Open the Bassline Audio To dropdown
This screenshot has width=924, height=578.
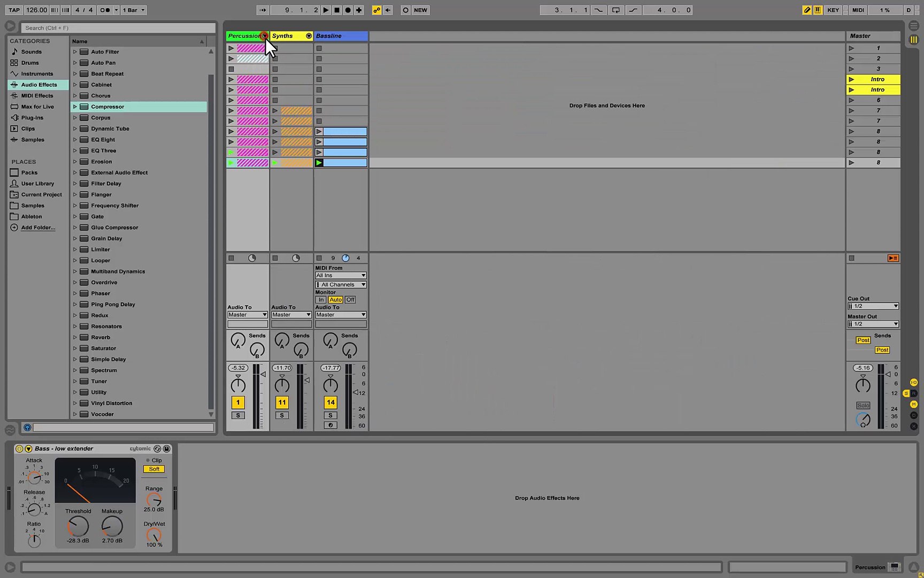pyautogui.click(x=341, y=315)
